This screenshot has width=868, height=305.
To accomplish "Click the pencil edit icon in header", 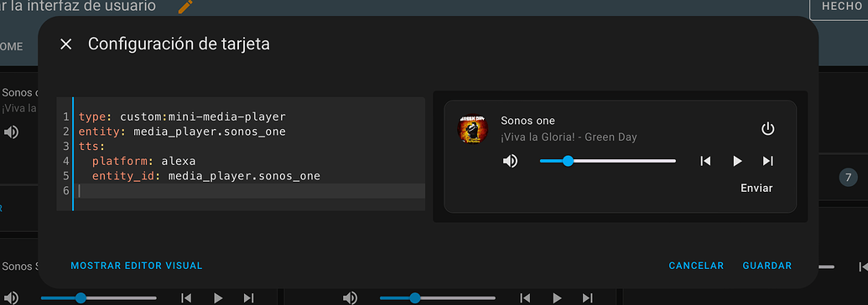I will tap(185, 6).
